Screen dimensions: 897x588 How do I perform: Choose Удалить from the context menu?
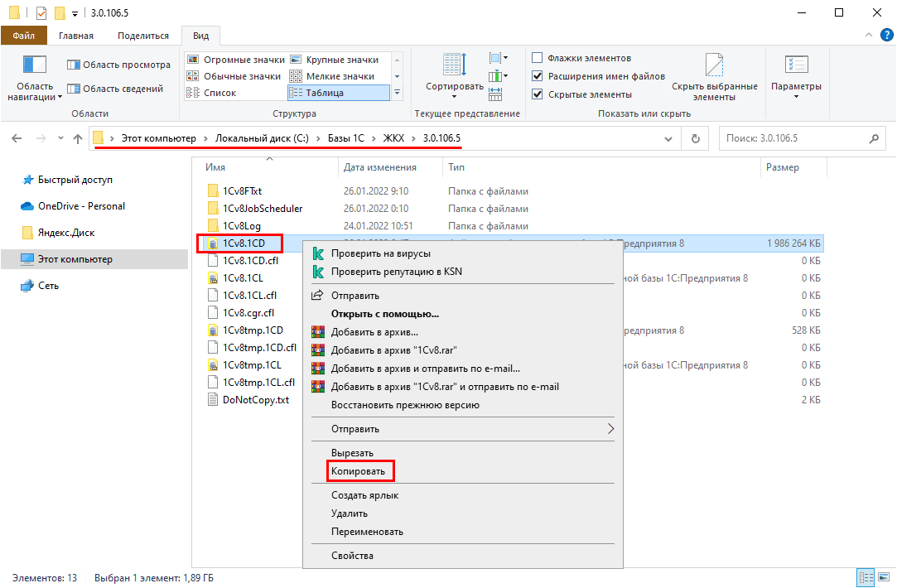point(350,513)
